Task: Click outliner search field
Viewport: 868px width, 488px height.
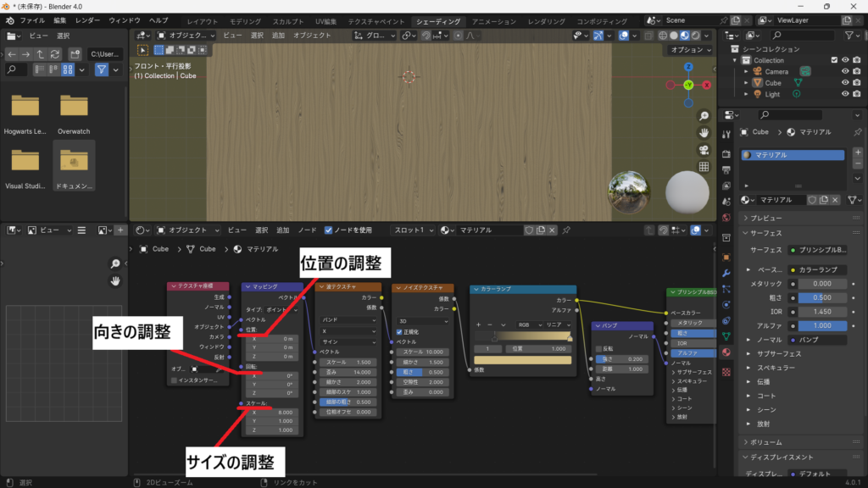Action: coord(803,36)
